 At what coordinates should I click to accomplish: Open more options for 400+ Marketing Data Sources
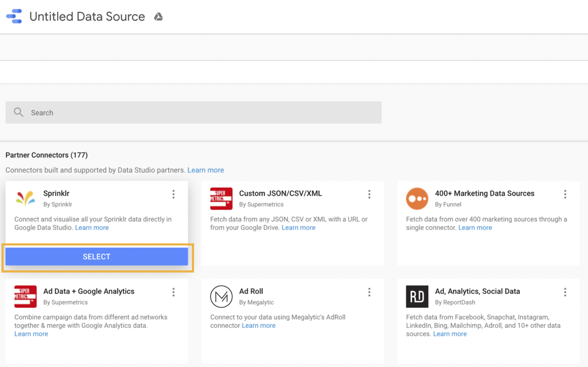tap(565, 194)
